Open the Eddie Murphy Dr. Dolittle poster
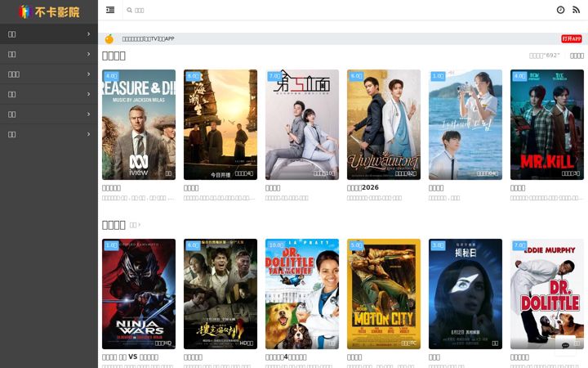This screenshot has height=368, width=588. pyautogui.click(x=547, y=294)
